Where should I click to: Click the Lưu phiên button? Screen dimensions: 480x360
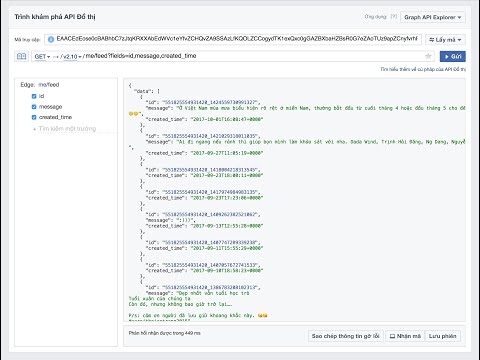coord(443,336)
